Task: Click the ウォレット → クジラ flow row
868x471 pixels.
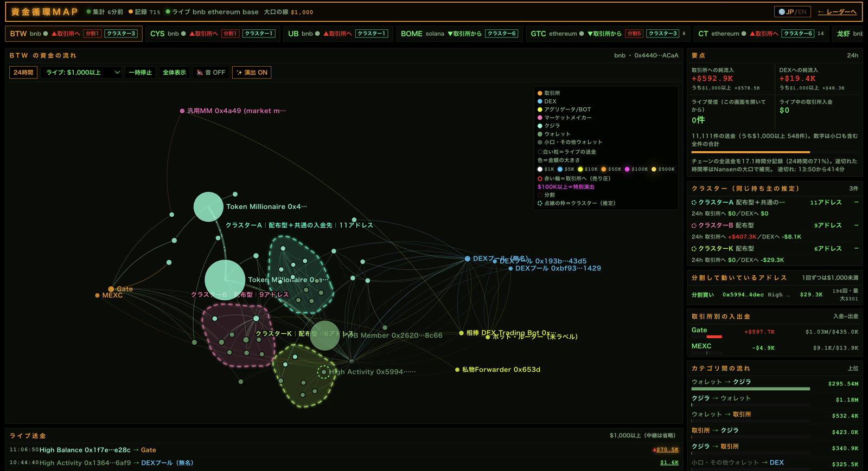Action: [775, 384]
